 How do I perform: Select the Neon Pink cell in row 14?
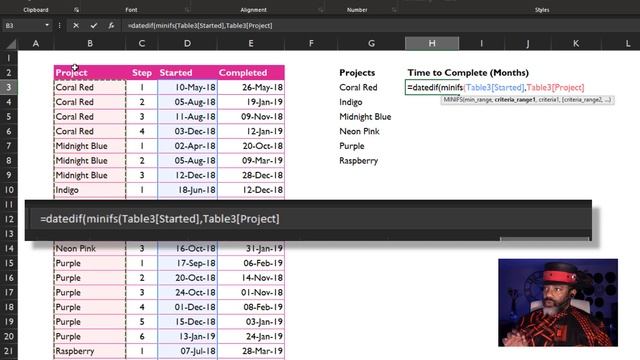pos(90,248)
